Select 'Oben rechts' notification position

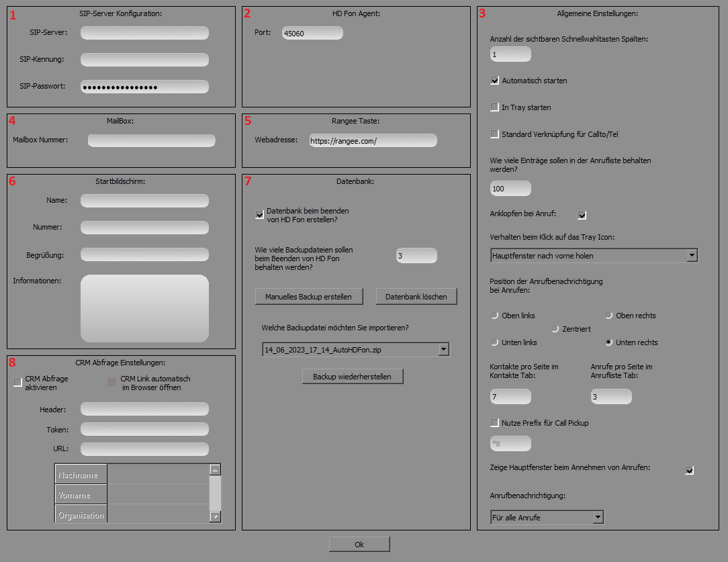point(609,316)
